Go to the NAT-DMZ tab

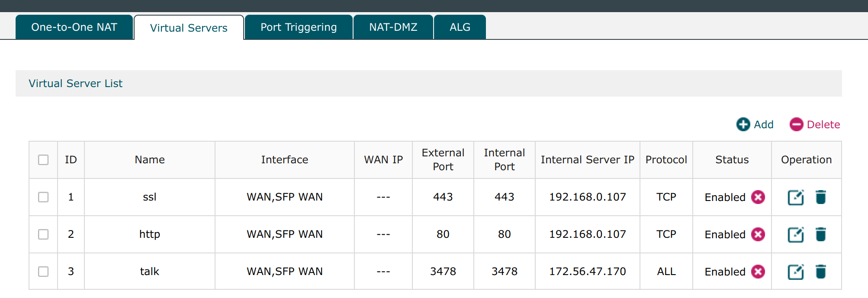pos(393,27)
